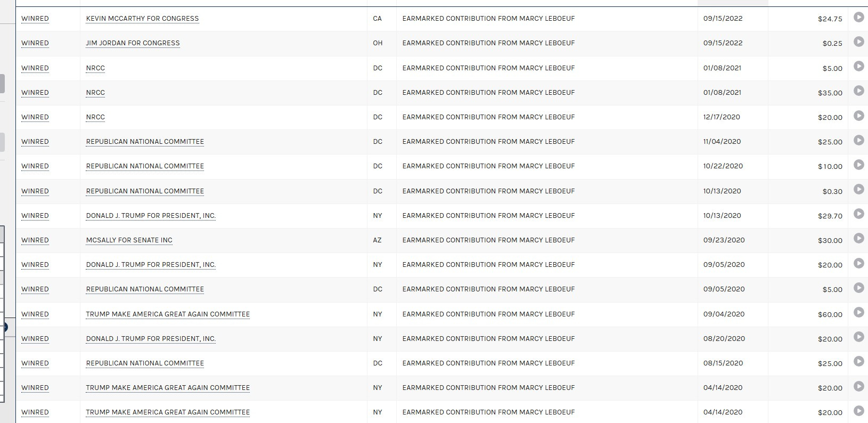Select the date "11/04/2020"
Screen dimensions: 868x423
[722, 142]
